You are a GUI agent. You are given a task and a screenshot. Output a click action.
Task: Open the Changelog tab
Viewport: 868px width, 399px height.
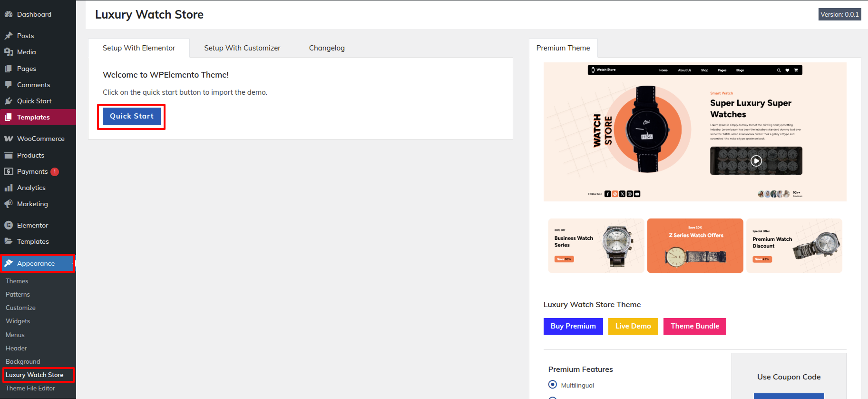pos(327,48)
